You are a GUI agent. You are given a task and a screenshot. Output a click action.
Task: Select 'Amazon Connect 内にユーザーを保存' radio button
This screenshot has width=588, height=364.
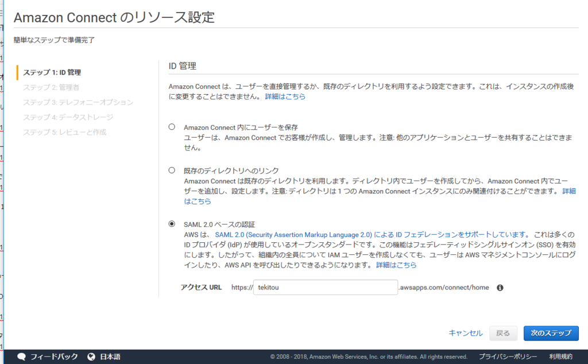[171, 127]
